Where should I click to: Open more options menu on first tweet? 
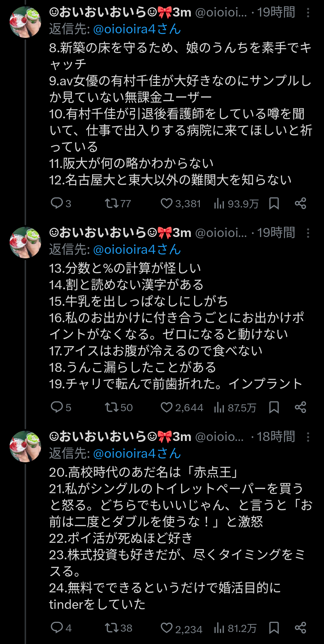(308, 13)
